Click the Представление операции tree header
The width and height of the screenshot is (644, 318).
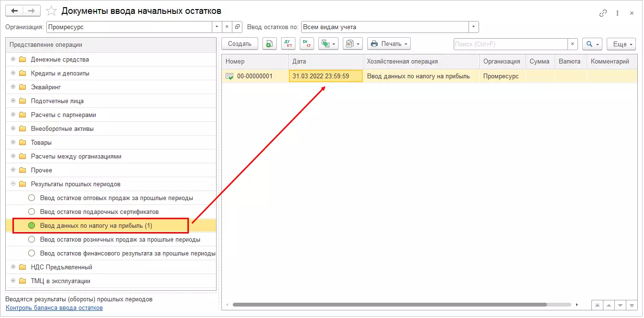[111, 45]
